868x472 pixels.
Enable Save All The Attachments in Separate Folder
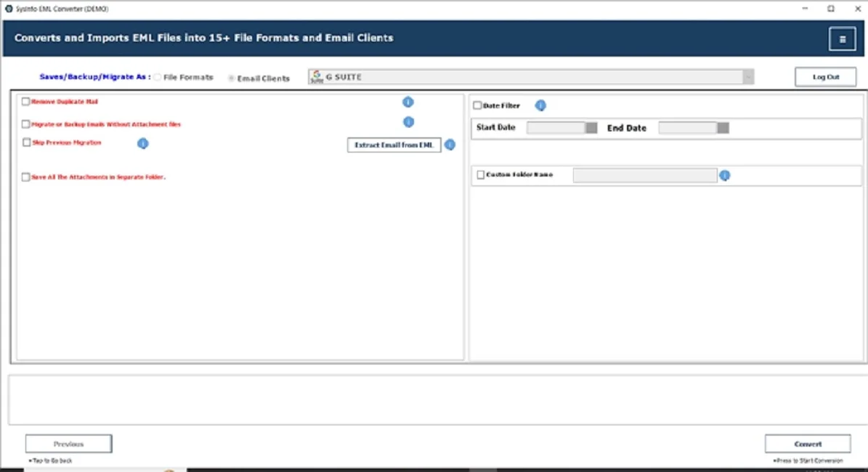click(x=25, y=177)
